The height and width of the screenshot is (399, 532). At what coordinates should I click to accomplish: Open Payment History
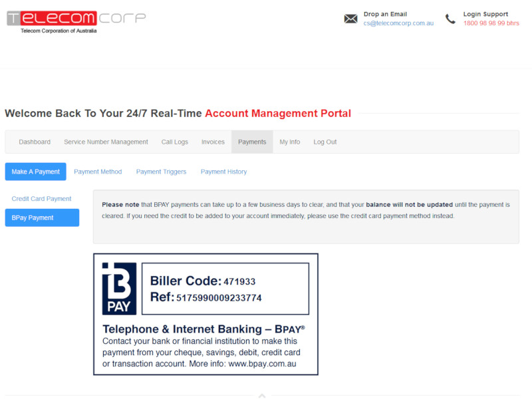point(223,171)
